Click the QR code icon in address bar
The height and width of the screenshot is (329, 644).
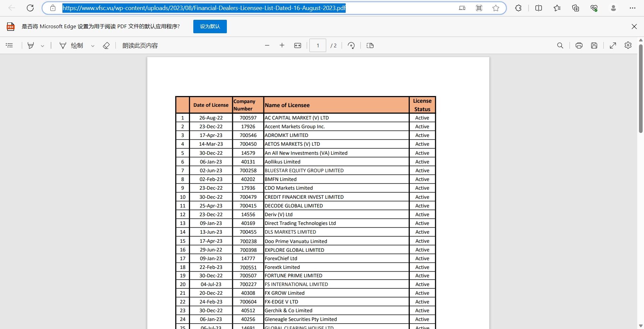point(479,8)
